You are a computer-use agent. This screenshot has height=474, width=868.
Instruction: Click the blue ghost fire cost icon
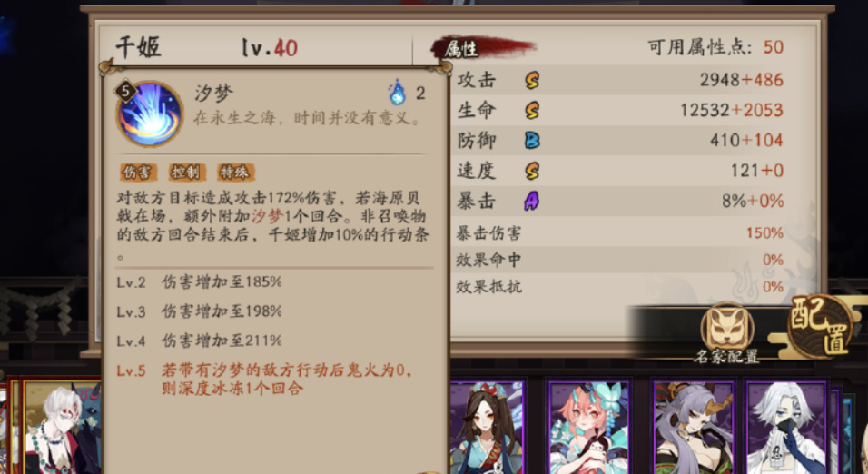pos(397,93)
